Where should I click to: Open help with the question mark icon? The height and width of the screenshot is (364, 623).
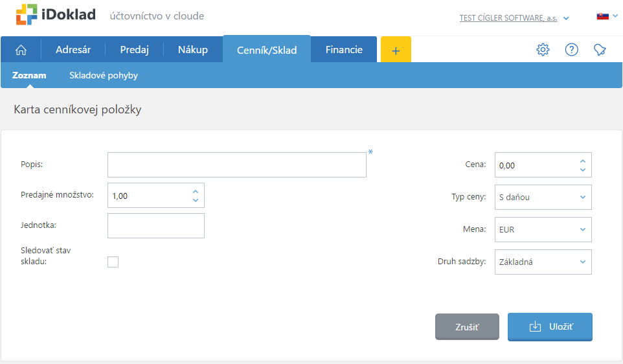click(571, 50)
